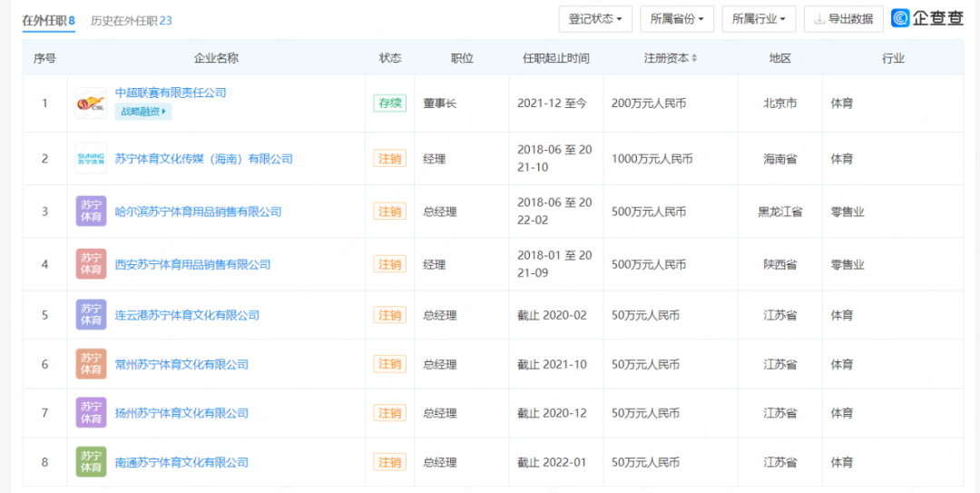Screen dimensions: 980x493
Task: Switch to the 在外任职 8 tab
Action: (49, 21)
